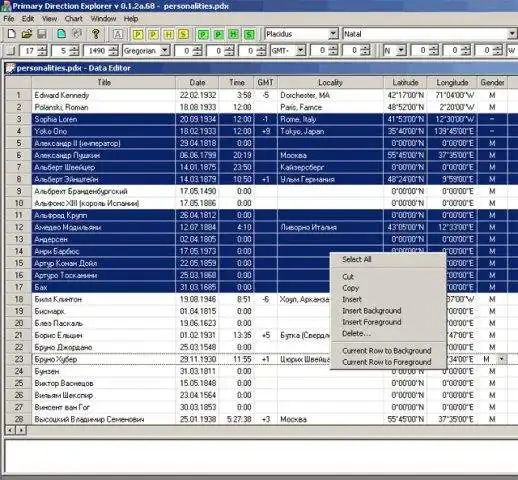Click the Gender column header
The width and height of the screenshot is (518, 480).
[492, 82]
